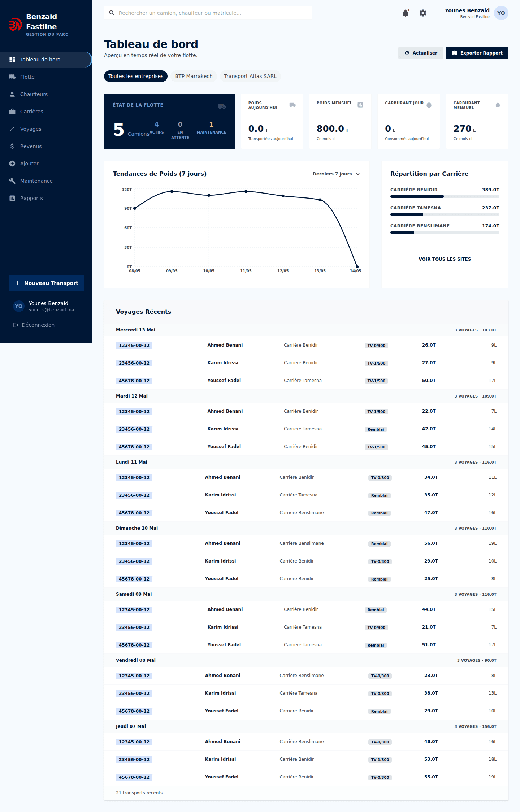Click Carrière Tamesna in the 21.0T row
The width and height of the screenshot is (520, 812).
coord(303,627)
